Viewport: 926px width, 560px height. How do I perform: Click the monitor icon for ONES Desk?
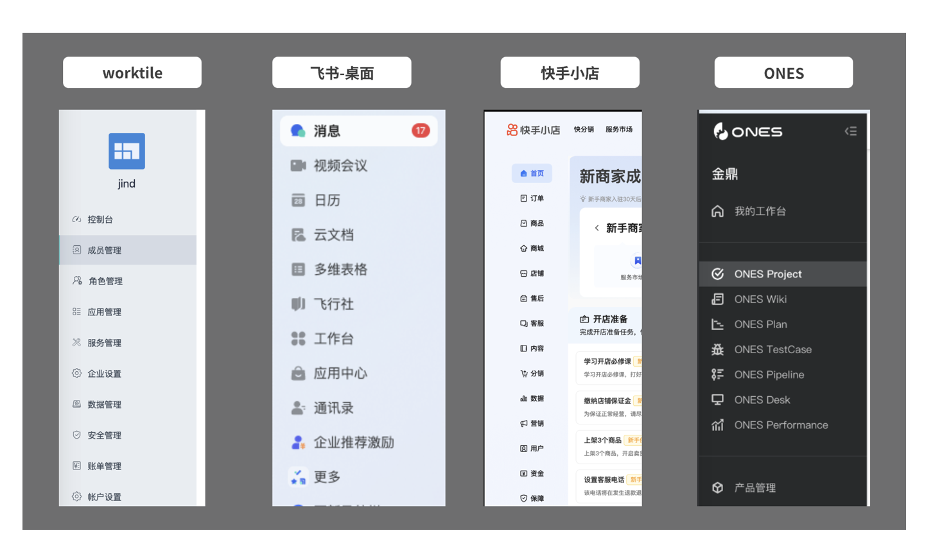[x=717, y=399]
